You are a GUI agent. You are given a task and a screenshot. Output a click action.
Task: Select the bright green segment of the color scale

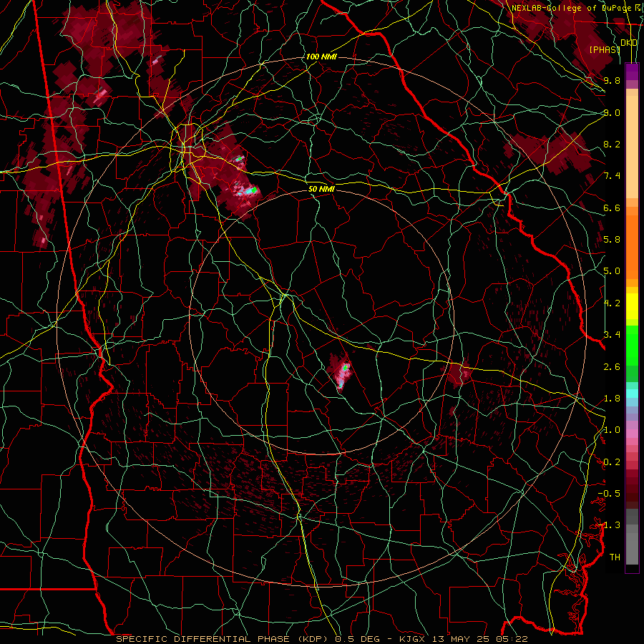point(632,346)
